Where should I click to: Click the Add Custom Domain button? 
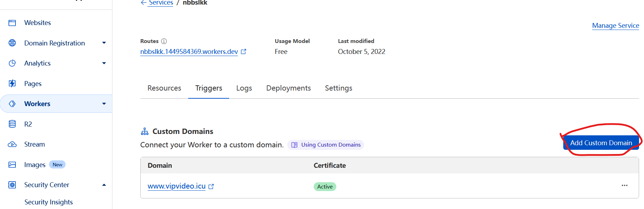601,143
